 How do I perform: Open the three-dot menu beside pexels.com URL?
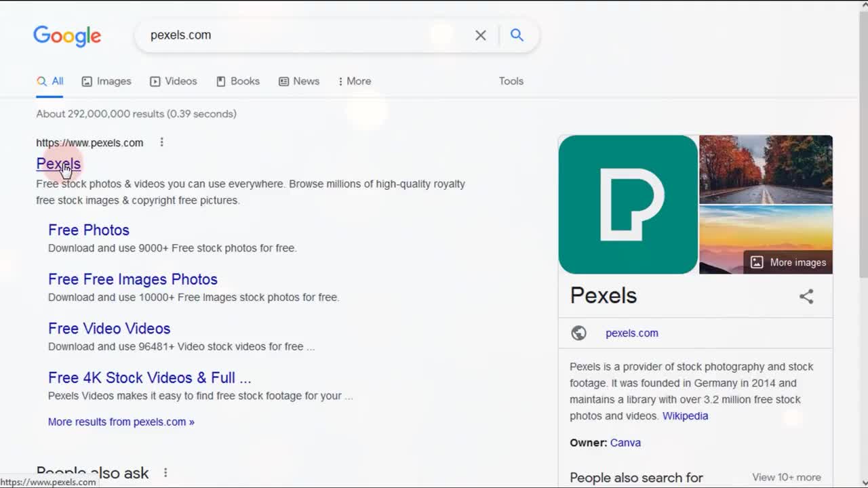161,142
